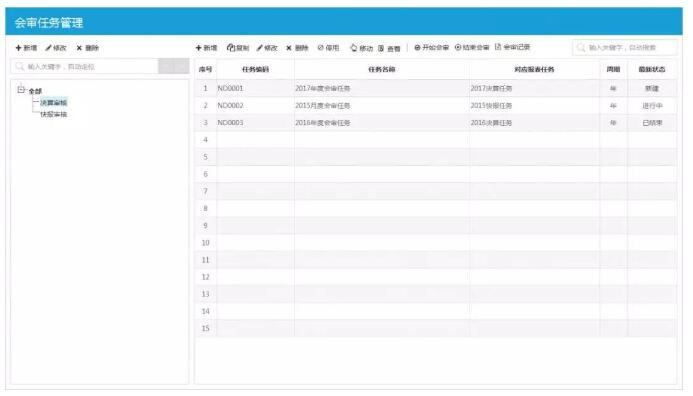Collapse the 全部 tree node
The height and width of the screenshot is (396, 693).
pos(21,90)
